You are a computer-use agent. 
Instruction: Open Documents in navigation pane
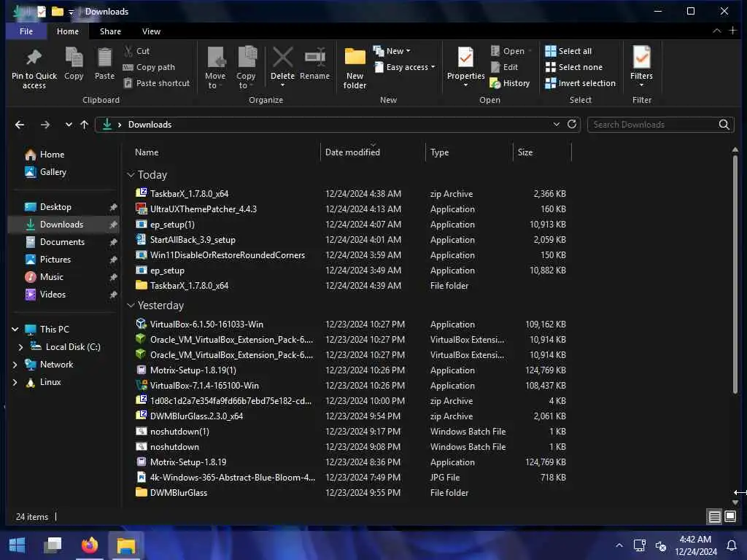tap(55, 242)
